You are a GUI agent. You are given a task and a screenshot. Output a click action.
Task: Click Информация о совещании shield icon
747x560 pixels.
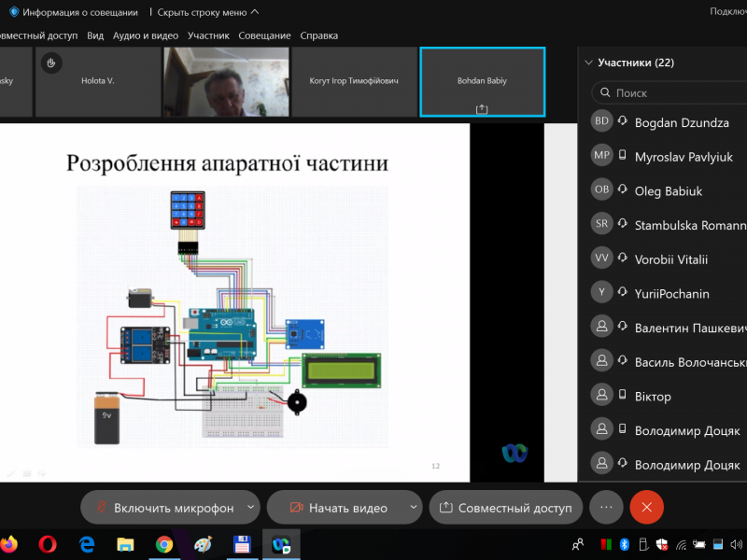click(14, 12)
